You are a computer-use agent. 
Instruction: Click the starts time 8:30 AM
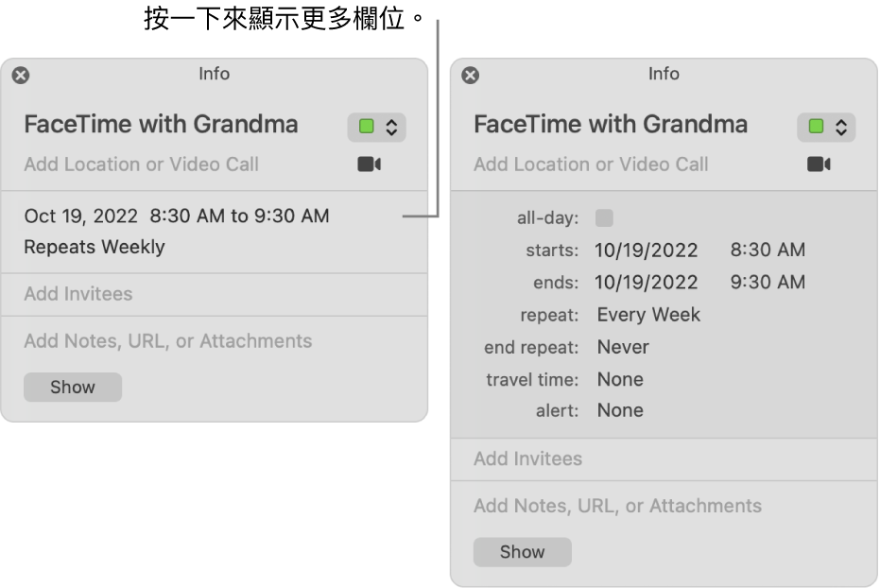pos(768,251)
